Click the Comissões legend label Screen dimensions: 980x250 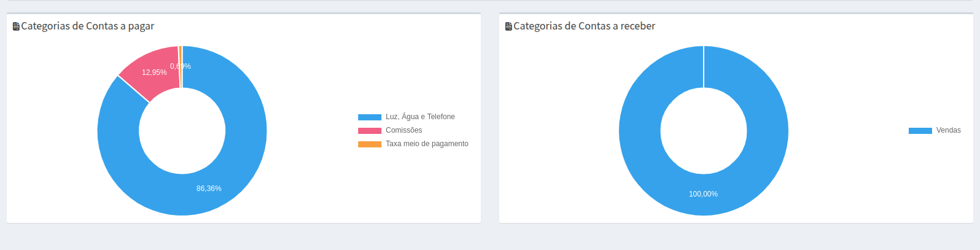[403, 130]
